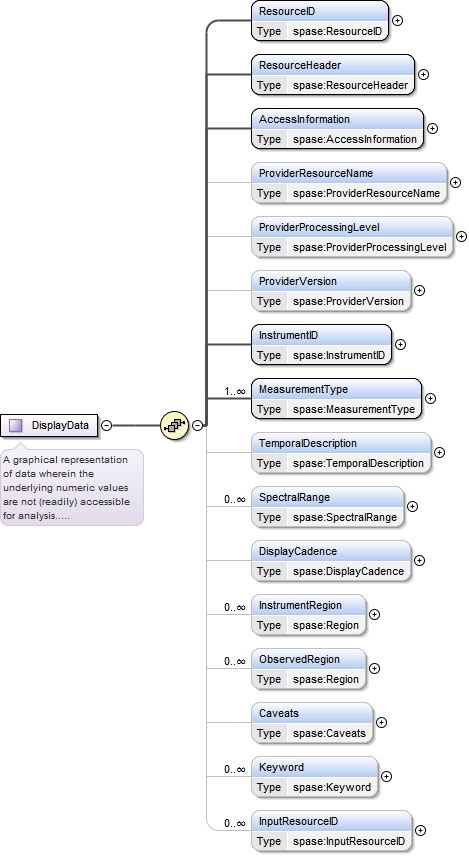The image size is (469, 856).
Task: Select the DisplayData root element box
Action: pyautogui.click(x=49, y=425)
